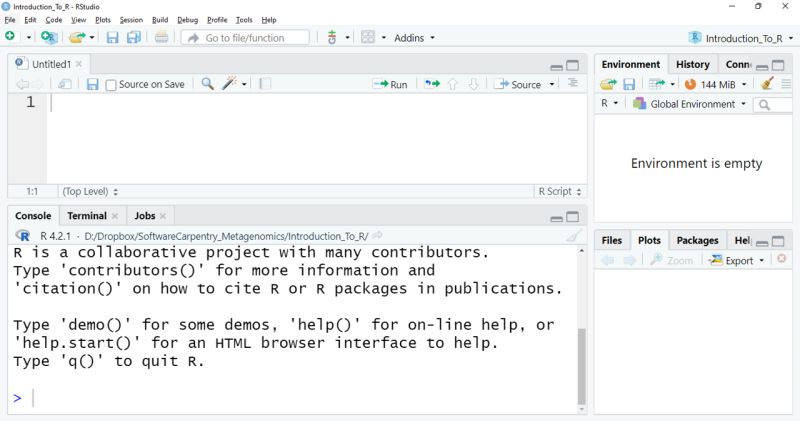Maximize the console pane
The image size is (800, 421).
(x=573, y=217)
